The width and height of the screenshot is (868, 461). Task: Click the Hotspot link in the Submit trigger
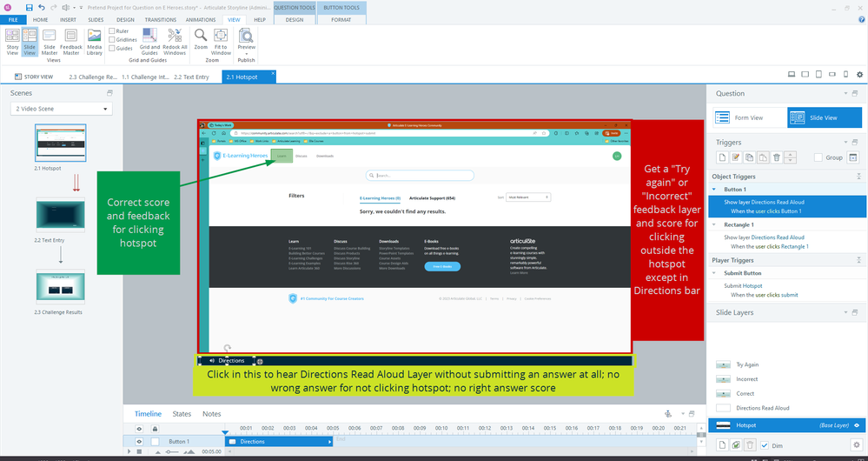click(752, 286)
